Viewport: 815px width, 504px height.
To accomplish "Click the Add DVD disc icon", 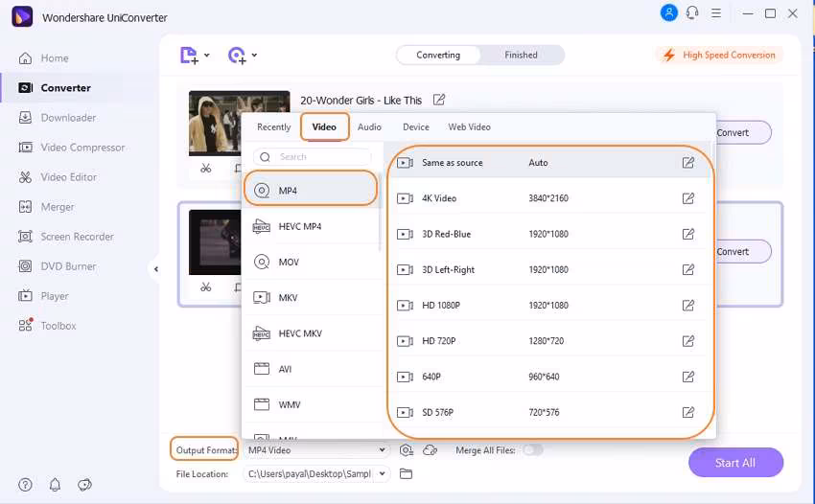I will (237, 55).
